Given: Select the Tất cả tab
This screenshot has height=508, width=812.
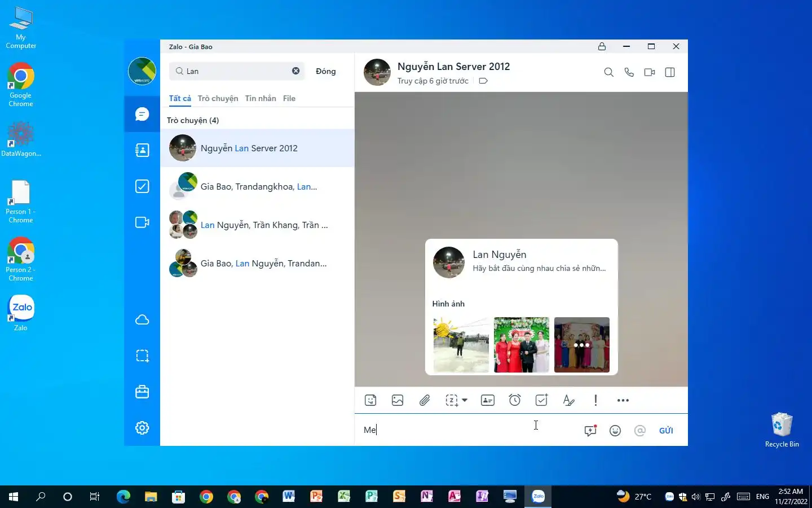Looking at the screenshot, I should tap(180, 98).
